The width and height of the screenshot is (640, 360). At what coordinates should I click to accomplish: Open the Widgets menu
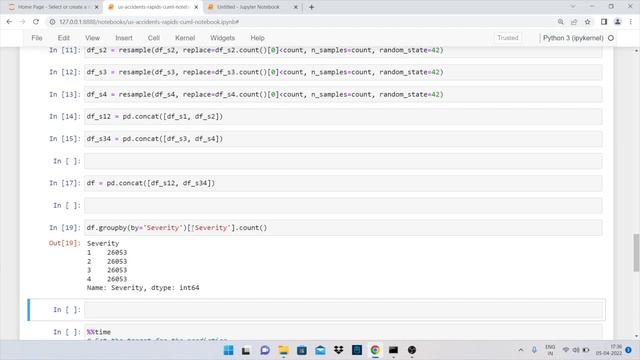[222, 38]
